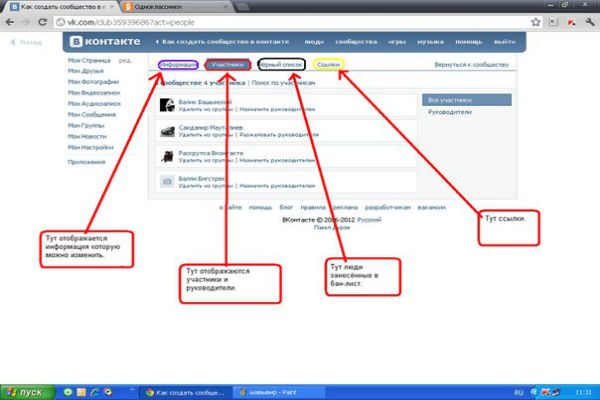Viewport: 600px width, 400px height.
Task: Open Chrome's wrench settings menu
Action: pos(590,22)
